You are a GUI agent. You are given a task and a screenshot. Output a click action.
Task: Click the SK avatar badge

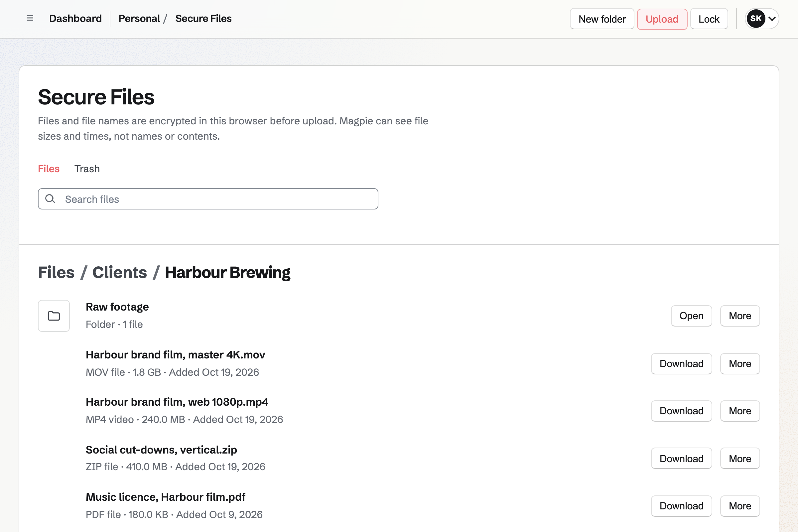pos(755,19)
